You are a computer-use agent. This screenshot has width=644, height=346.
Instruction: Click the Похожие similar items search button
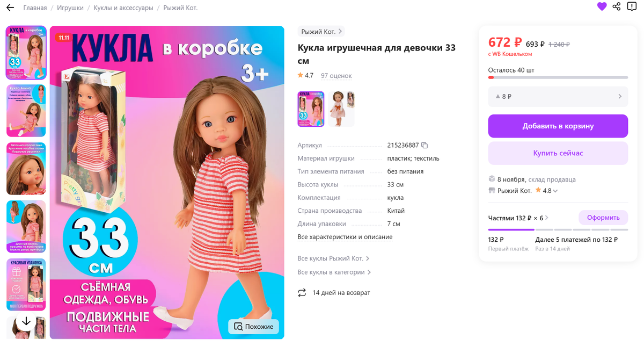click(254, 327)
